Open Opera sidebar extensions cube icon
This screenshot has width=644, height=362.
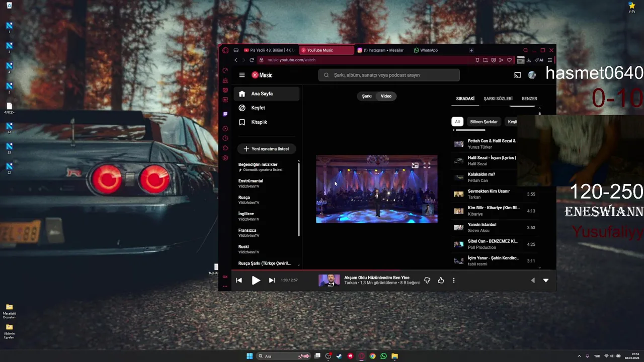pyautogui.click(x=225, y=148)
